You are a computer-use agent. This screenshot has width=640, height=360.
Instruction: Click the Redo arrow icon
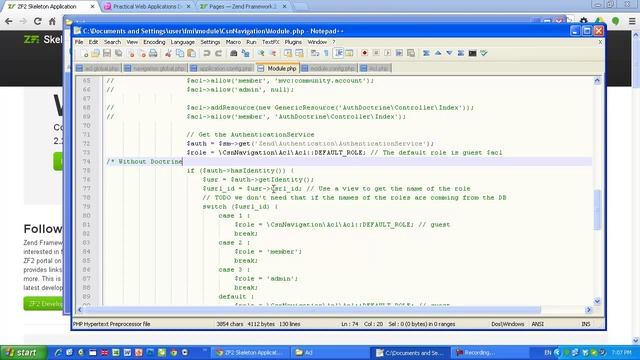(x=218, y=53)
